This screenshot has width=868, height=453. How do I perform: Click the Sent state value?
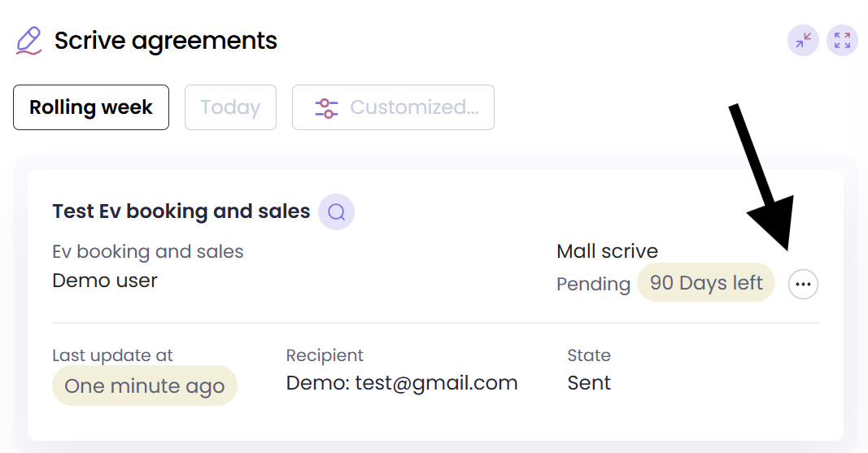click(589, 383)
